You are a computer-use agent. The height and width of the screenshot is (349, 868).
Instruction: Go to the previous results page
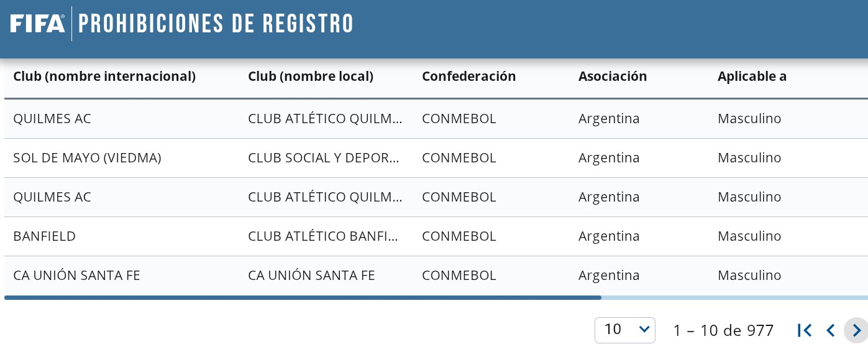[830, 330]
